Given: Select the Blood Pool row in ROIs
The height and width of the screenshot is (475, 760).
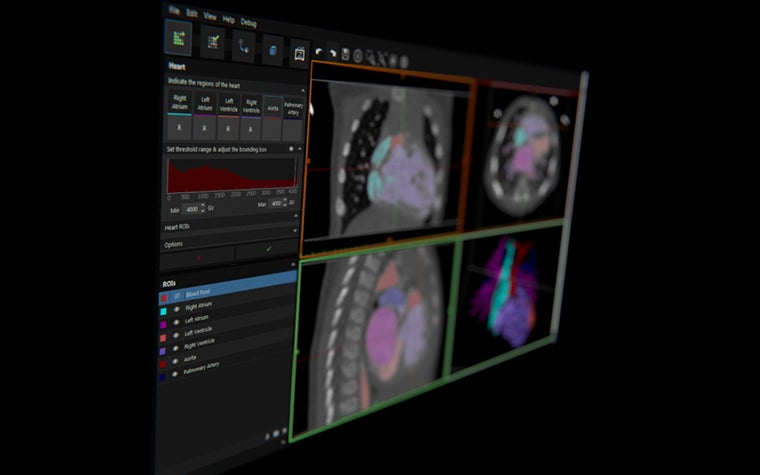Looking at the screenshot, I should (228, 287).
